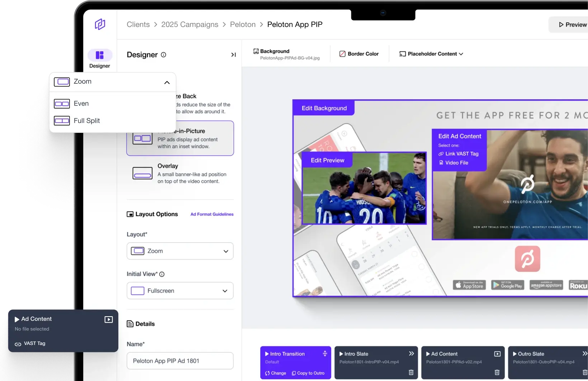Click the pink Peloton app icon
Image resolution: width=588 pixels, height=381 pixels.
tap(527, 259)
